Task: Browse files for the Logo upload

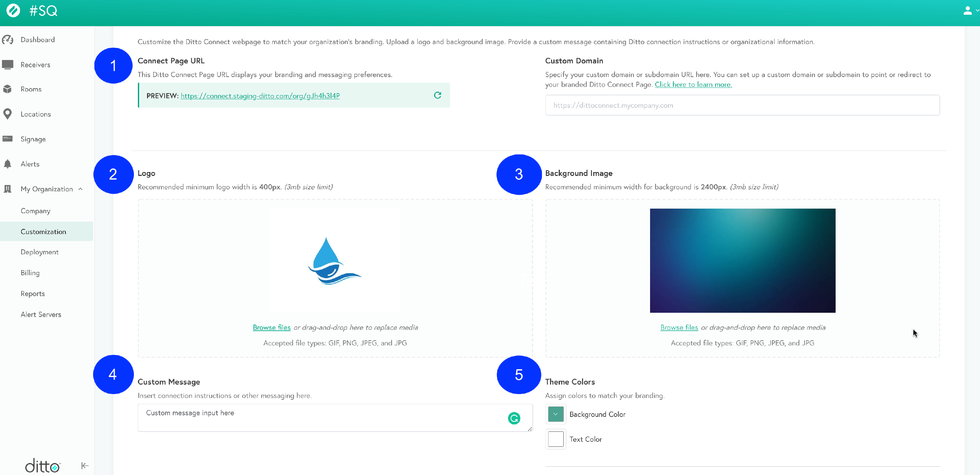Action: point(272,327)
